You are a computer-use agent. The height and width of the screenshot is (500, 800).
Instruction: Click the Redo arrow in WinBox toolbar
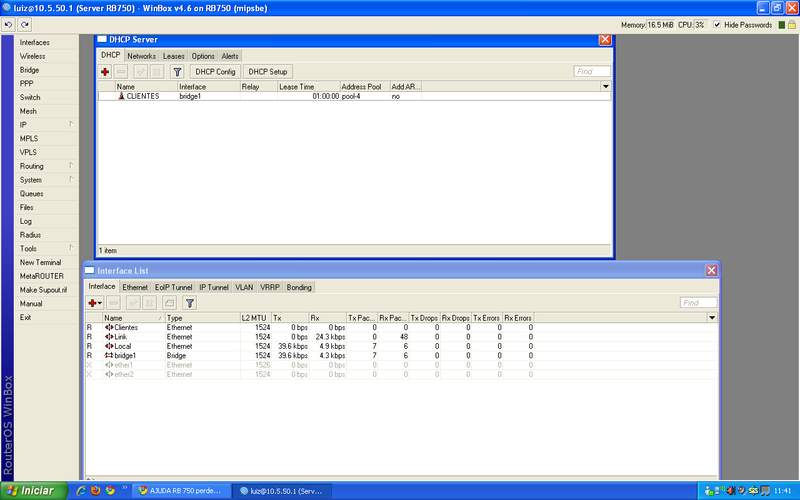pyautogui.click(x=25, y=24)
